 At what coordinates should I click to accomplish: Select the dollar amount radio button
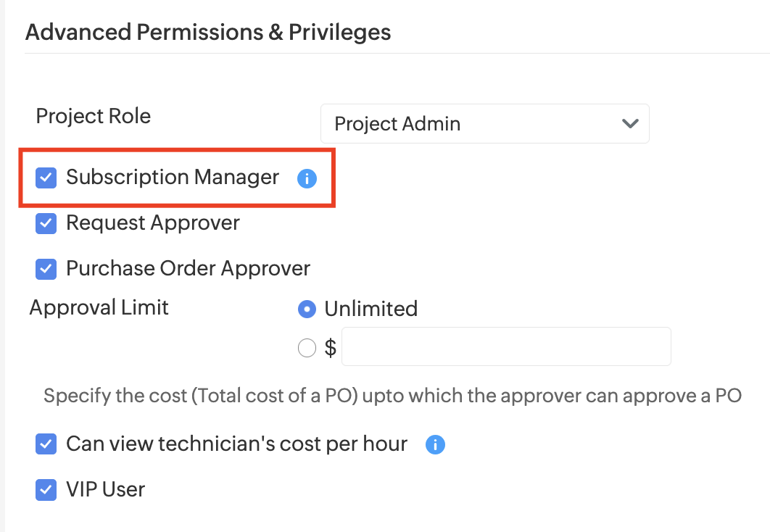pyautogui.click(x=307, y=349)
